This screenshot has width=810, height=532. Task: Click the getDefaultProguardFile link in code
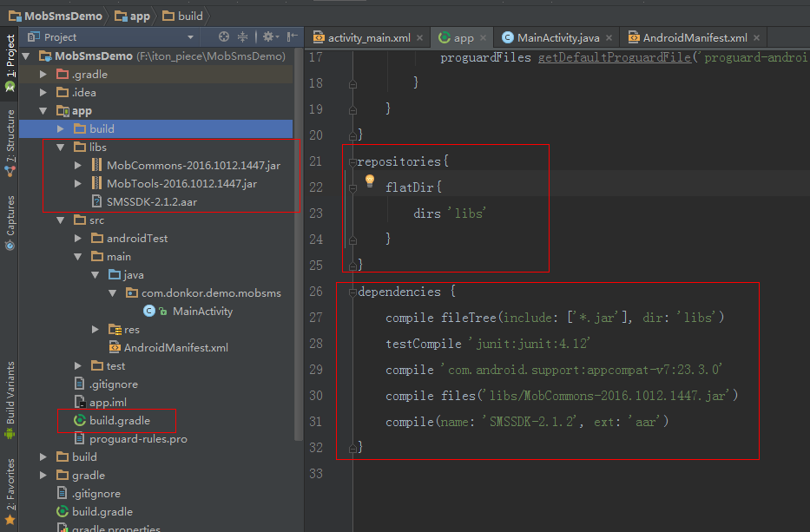pos(615,57)
